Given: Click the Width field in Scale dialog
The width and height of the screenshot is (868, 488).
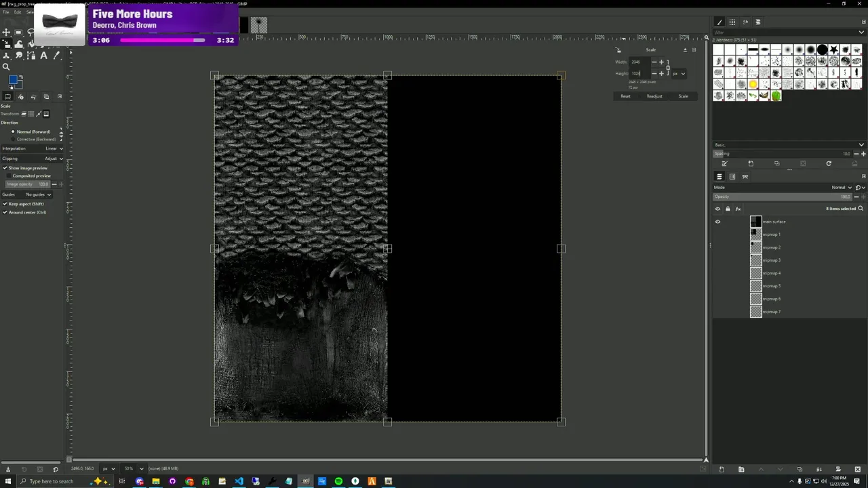Looking at the screenshot, I should (639, 62).
